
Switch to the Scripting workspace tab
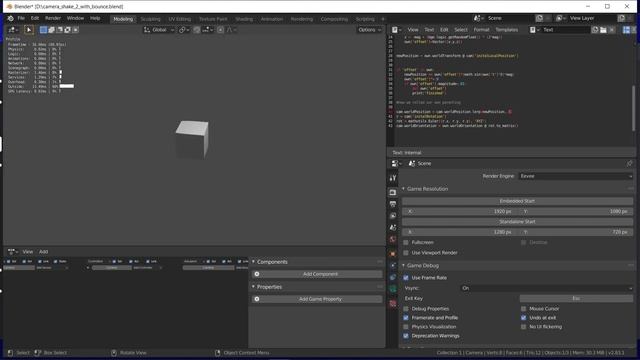pos(365,19)
